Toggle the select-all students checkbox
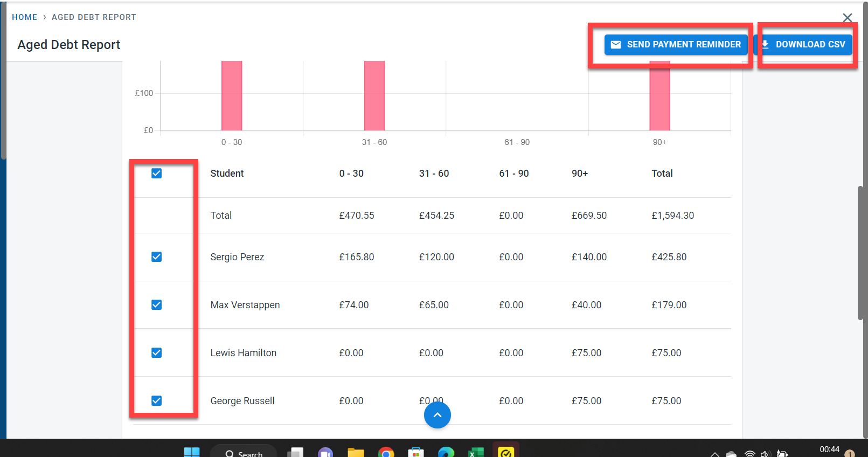868x457 pixels. coord(157,173)
